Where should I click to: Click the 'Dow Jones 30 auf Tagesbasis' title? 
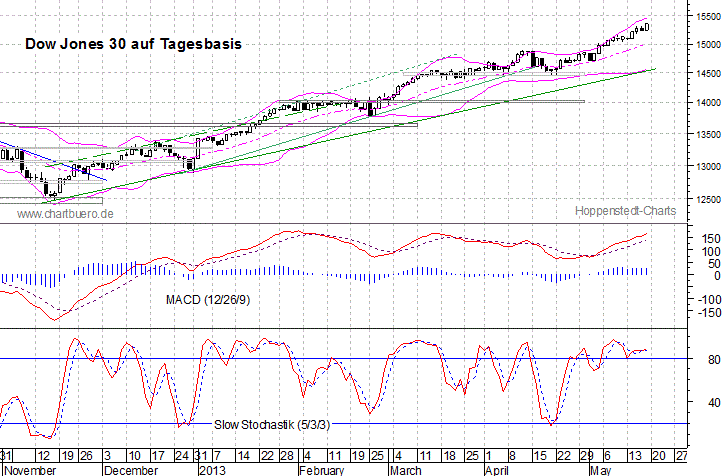click(x=133, y=44)
